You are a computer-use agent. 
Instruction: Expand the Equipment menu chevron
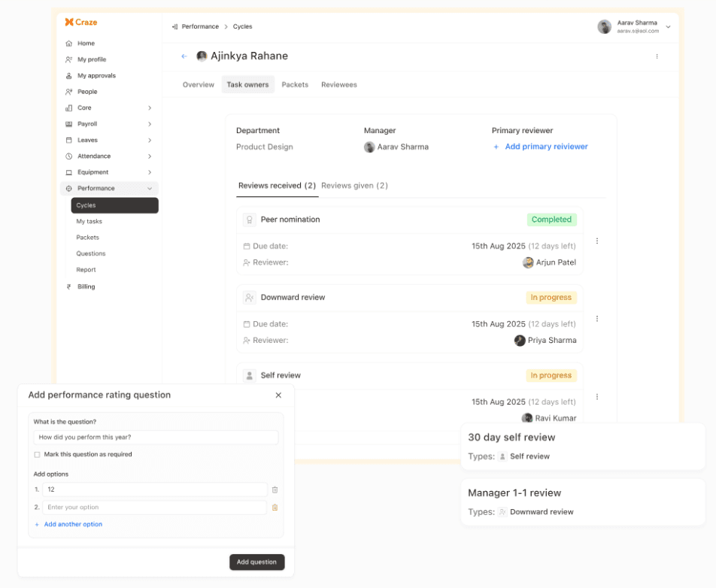pos(150,172)
